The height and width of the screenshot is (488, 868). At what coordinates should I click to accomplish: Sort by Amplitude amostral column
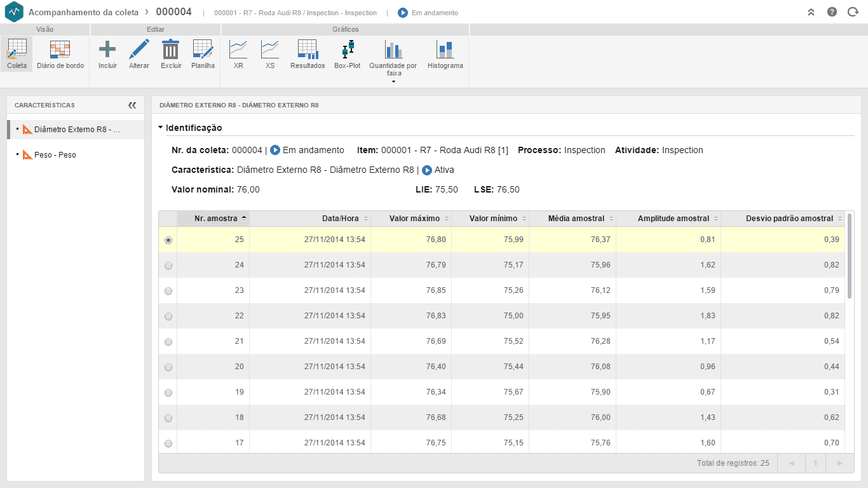pyautogui.click(x=668, y=219)
